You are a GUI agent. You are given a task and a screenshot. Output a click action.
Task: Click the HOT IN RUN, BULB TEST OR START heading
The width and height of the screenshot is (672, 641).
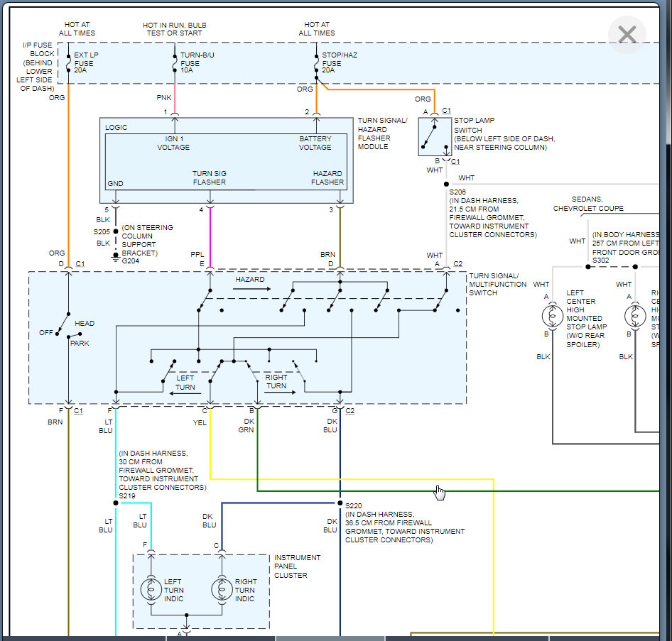click(175, 29)
